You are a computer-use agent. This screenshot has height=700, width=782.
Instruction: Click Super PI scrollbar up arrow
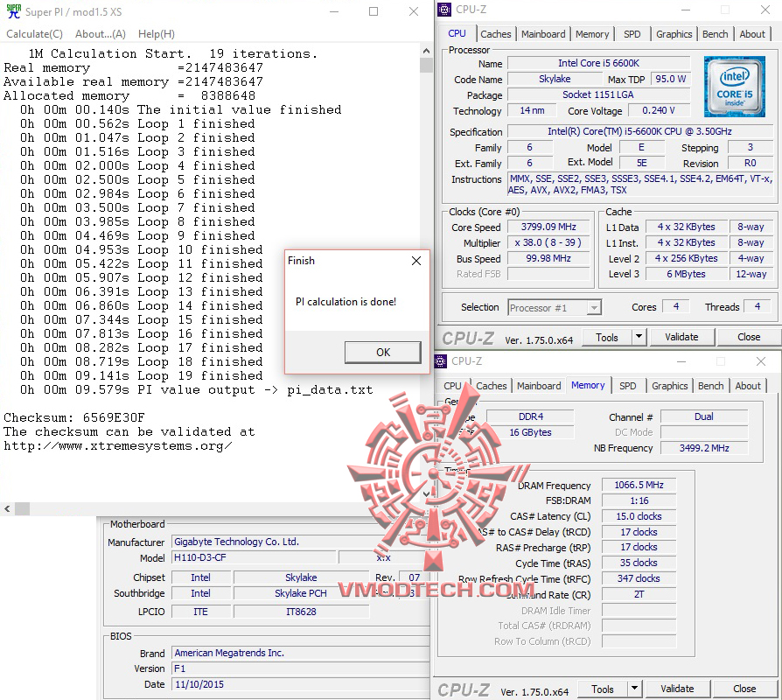(x=426, y=51)
